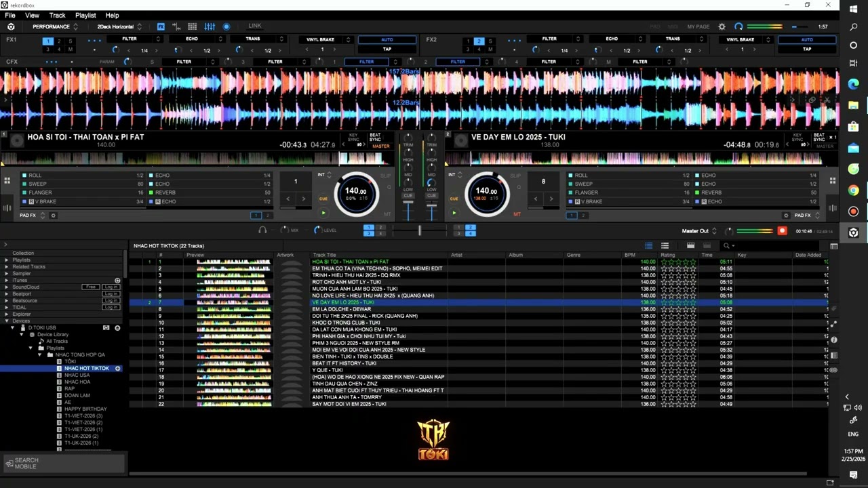Open the settings gear icon

pyautogui.click(x=722, y=26)
